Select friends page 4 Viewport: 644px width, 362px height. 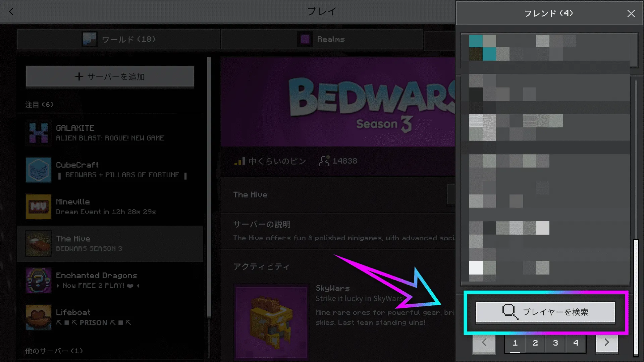click(x=576, y=343)
